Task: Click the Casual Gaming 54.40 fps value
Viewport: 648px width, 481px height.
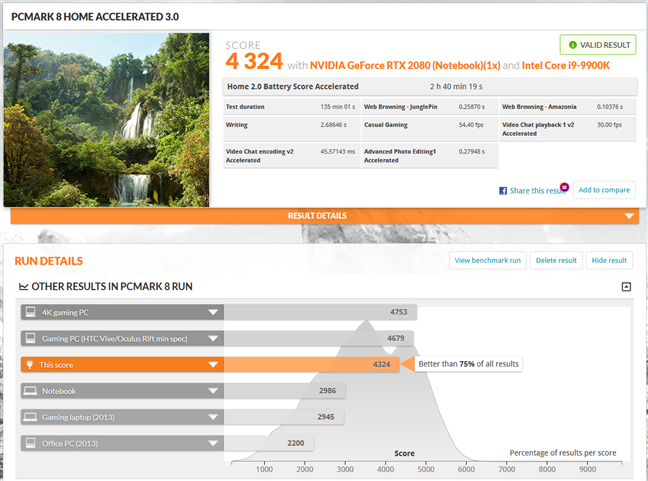Action: [471, 125]
